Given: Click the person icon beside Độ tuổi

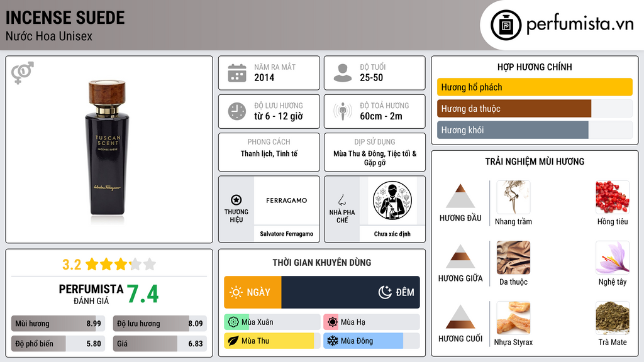Looking at the screenshot, I should click(343, 73).
